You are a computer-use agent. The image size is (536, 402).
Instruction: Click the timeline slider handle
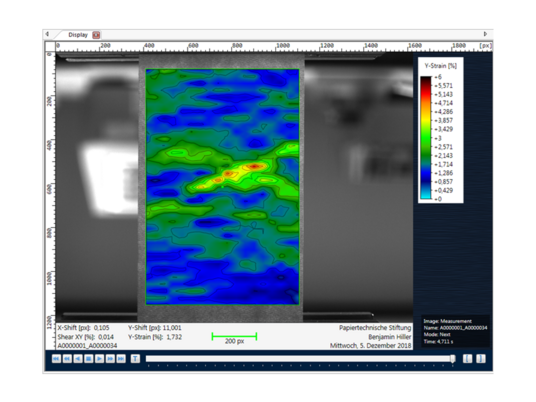[453, 359]
